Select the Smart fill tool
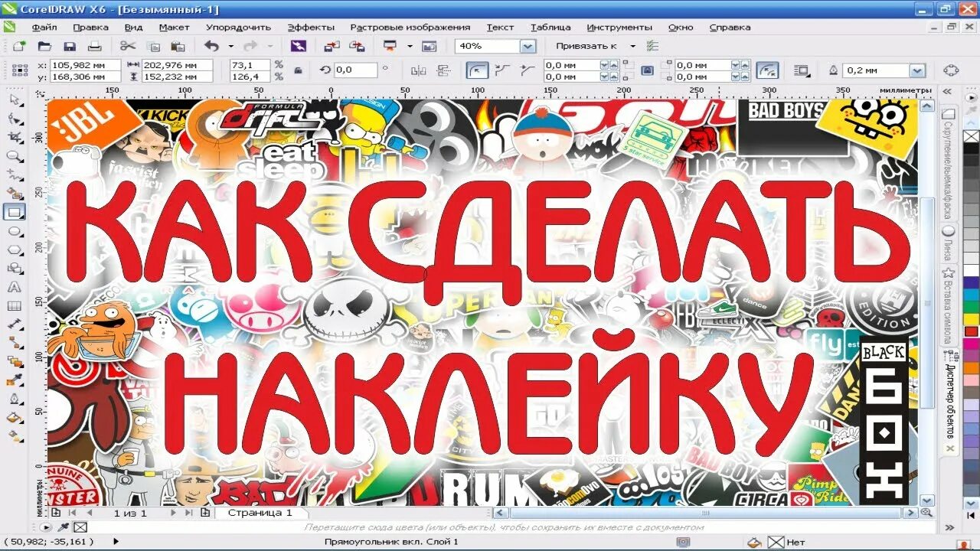Viewport: 980px width, 551px height. [x=15, y=194]
